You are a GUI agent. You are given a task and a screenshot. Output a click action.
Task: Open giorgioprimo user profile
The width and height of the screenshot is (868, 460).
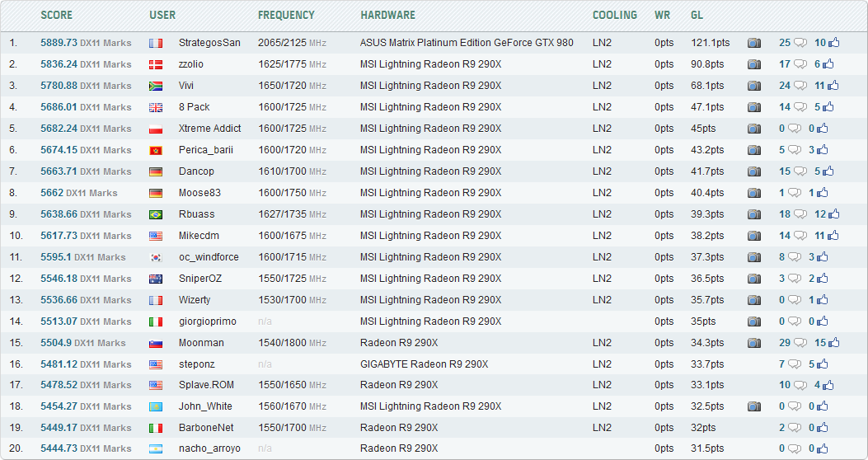pyautogui.click(x=208, y=322)
